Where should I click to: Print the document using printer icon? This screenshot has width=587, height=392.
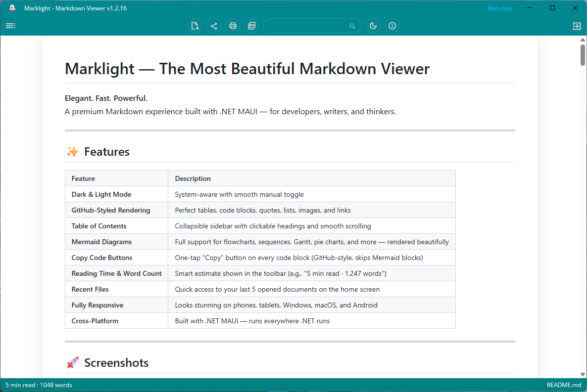coord(233,26)
